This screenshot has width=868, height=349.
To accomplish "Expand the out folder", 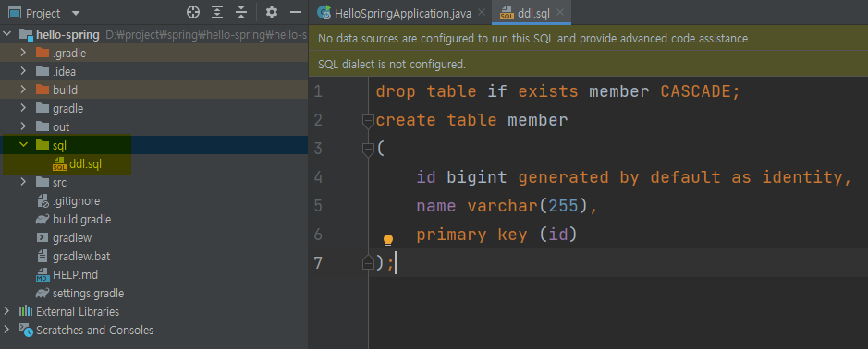I will 23,126.
